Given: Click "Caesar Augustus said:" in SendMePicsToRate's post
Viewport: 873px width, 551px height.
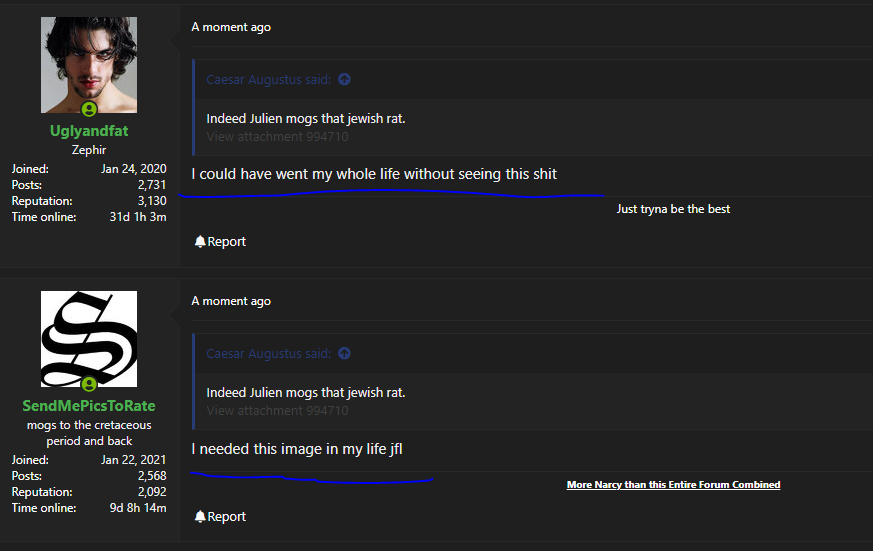Looking at the screenshot, I should tap(268, 353).
